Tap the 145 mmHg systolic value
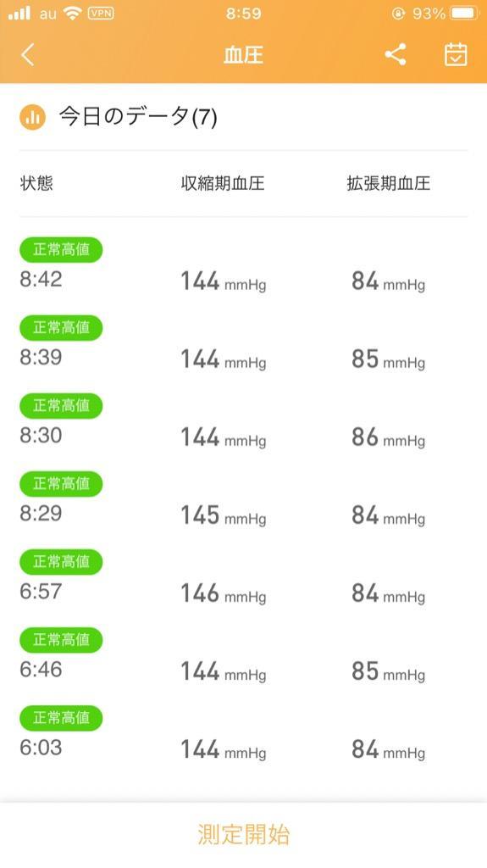 pos(224,516)
